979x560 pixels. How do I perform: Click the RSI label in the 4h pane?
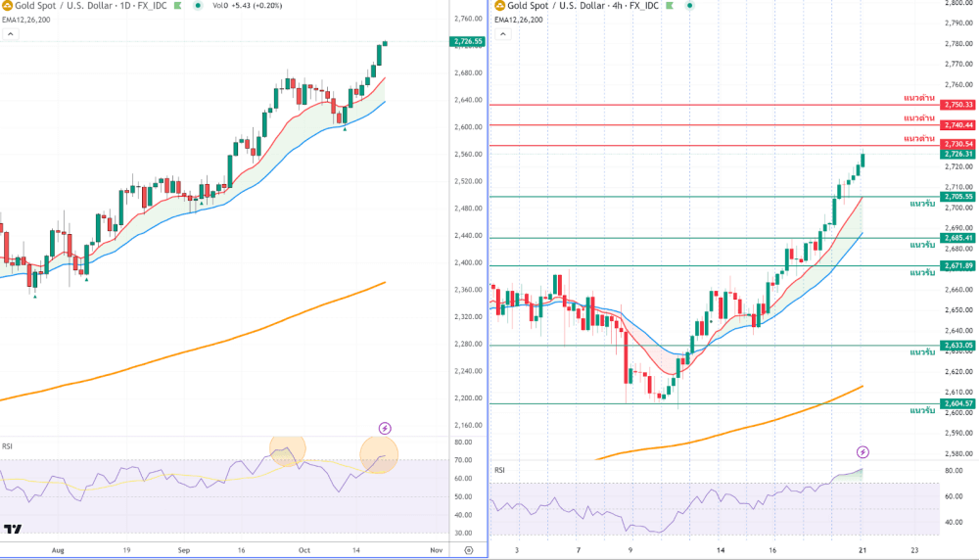coord(499,470)
